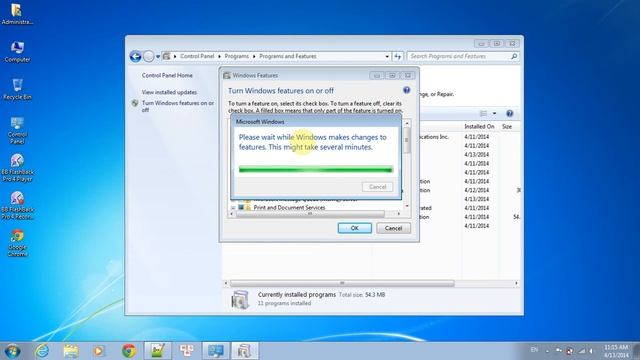Click the Currently installed programs label
The height and width of the screenshot is (360, 640).
tap(297, 294)
